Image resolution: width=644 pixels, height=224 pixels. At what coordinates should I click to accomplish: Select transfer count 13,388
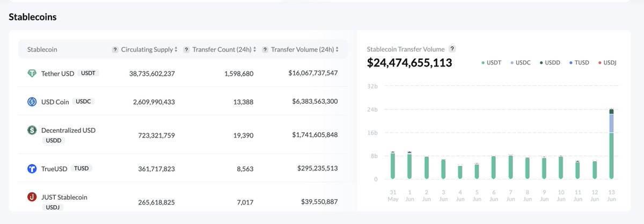pos(243,102)
